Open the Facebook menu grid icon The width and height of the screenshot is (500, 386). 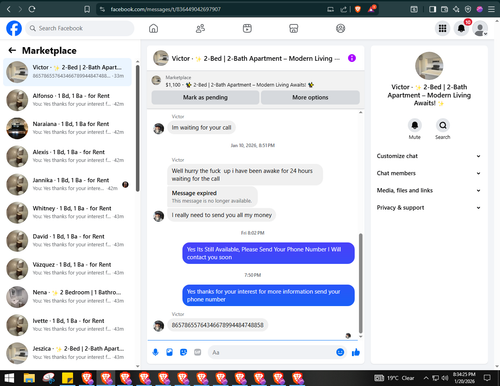point(442,29)
